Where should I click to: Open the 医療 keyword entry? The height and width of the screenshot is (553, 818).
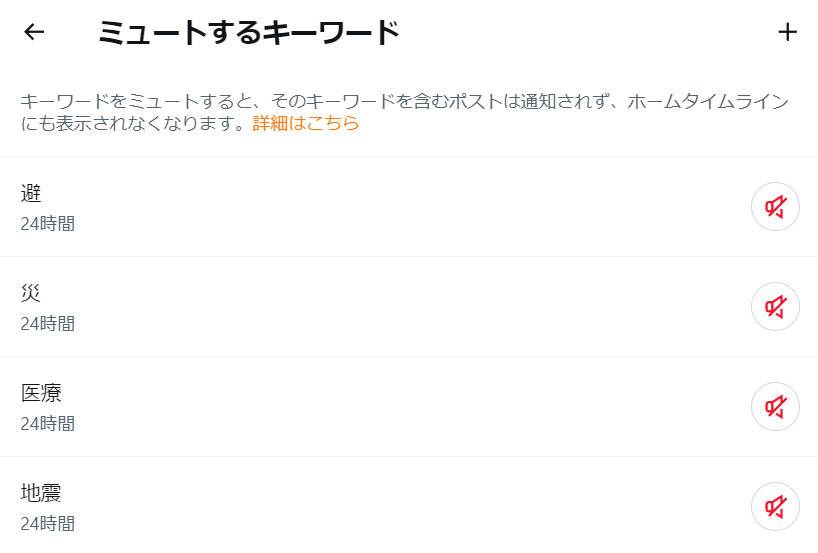42,393
